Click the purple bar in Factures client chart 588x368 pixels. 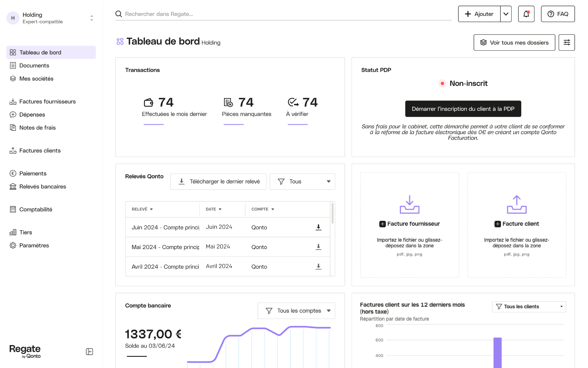pos(497,353)
